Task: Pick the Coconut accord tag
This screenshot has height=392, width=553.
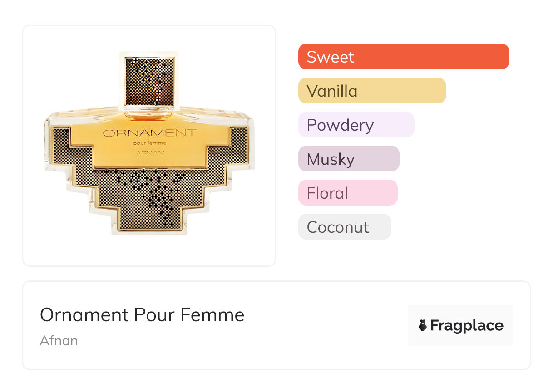Action: pos(344,227)
